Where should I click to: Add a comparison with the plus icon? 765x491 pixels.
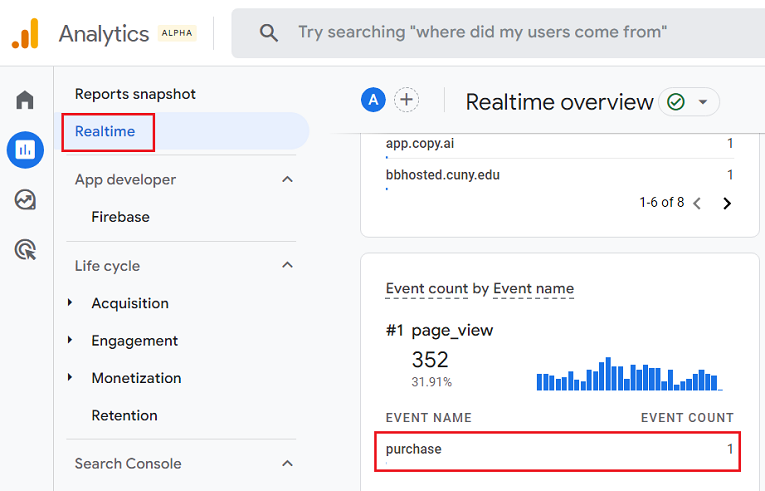[406, 100]
